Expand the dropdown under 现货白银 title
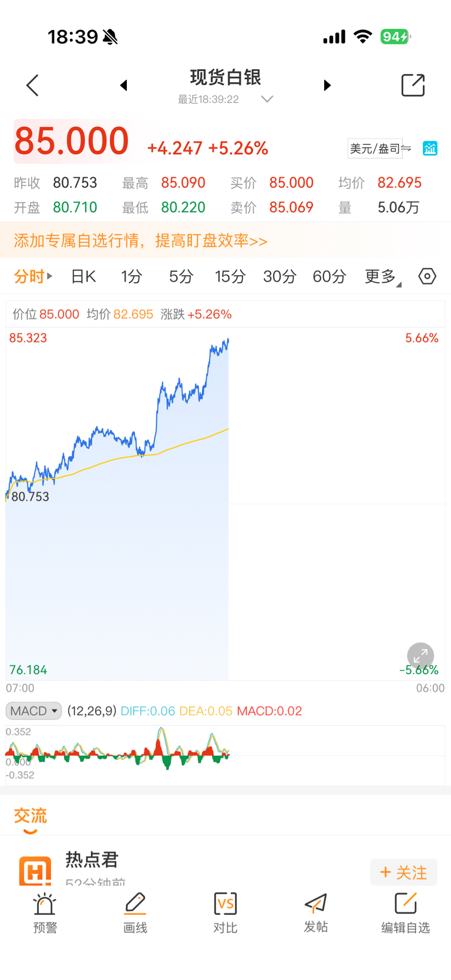451x980 pixels. (x=267, y=99)
